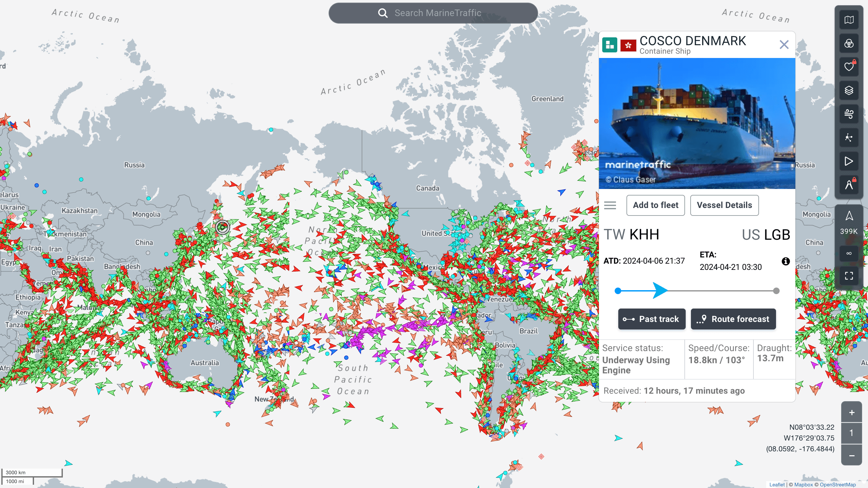This screenshot has height=488, width=868.
Task: Click the 3000 km scale bar
Action: [32, 472]
